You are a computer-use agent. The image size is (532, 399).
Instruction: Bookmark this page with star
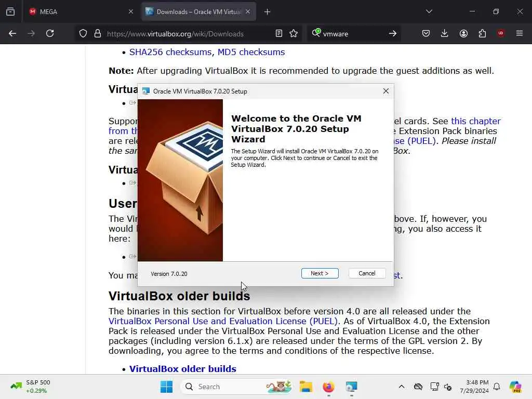point(294,34)
